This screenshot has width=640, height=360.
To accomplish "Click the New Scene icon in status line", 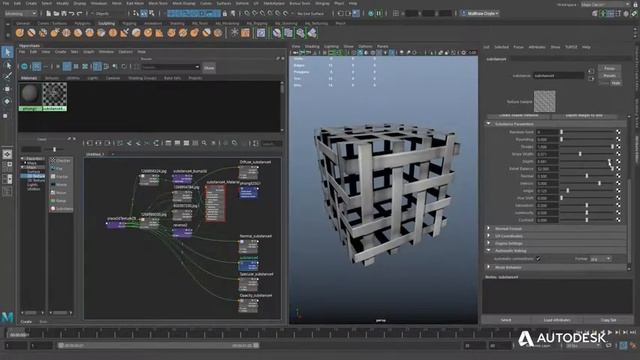I will click(48, 13).
